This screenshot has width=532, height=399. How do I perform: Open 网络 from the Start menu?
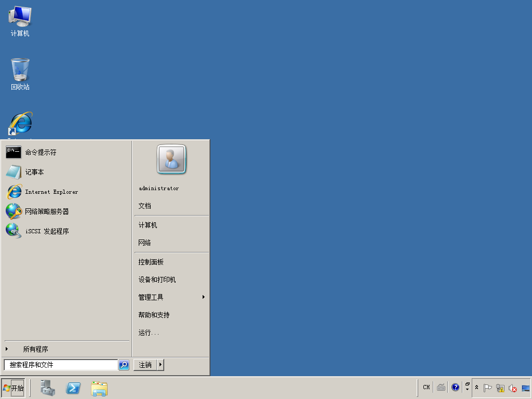coord(171,243)
